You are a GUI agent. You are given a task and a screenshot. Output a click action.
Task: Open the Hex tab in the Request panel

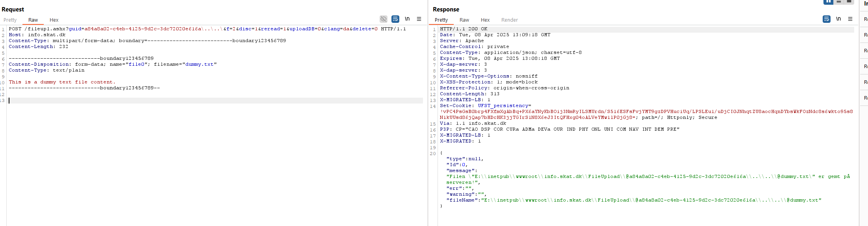pos(54,20)
